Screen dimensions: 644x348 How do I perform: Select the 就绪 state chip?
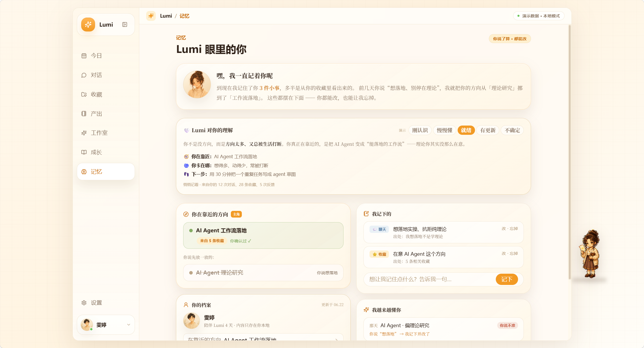point(466,130)
